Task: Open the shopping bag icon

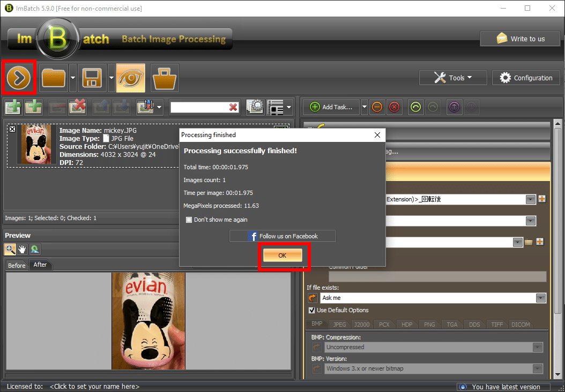Action: point(165,78)
